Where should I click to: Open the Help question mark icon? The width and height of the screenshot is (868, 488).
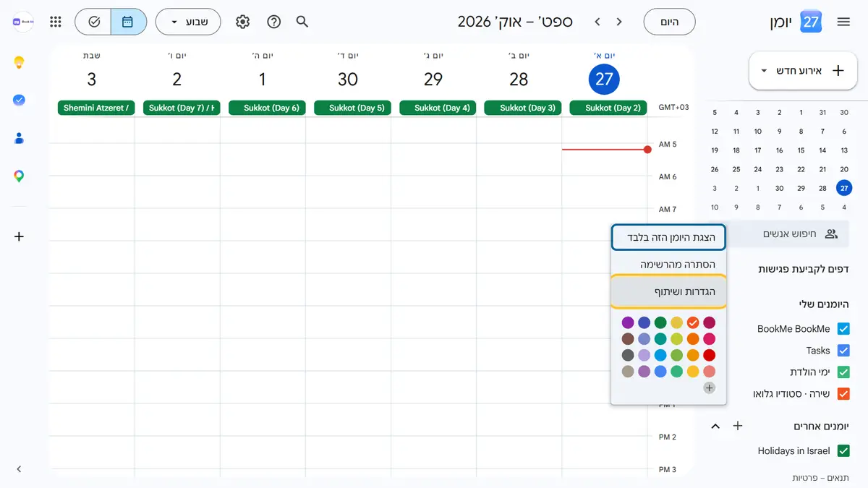pos(273,22)
